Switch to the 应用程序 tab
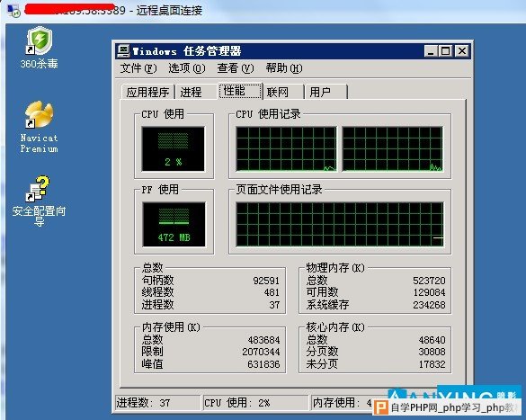The image size is (526, 420). [147, 92]
